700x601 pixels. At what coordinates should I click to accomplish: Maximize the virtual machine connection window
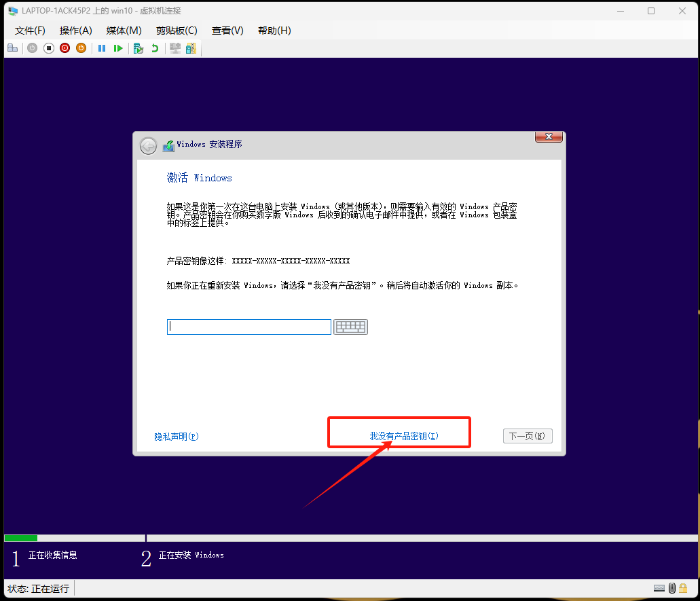tap(651, 11)
